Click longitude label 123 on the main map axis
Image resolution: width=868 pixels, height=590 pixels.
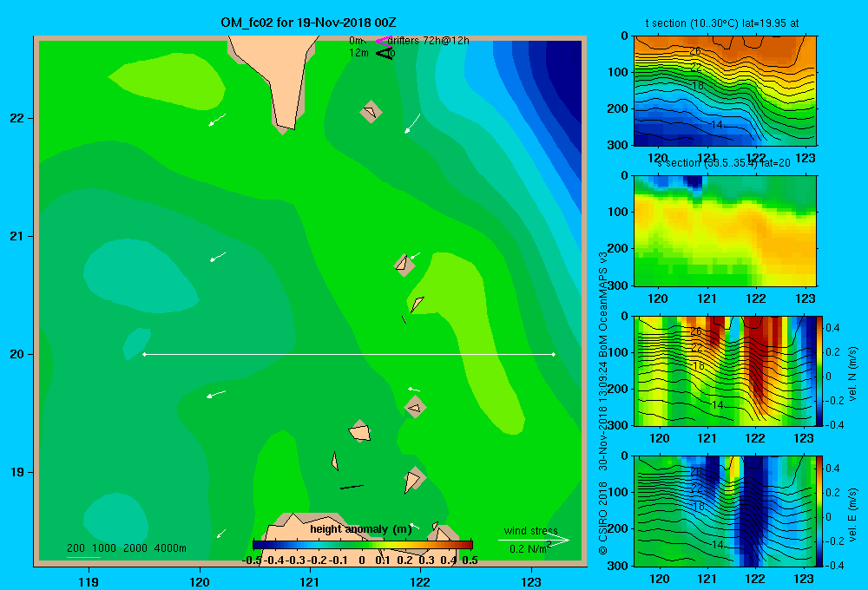click(x=531, y=581)
